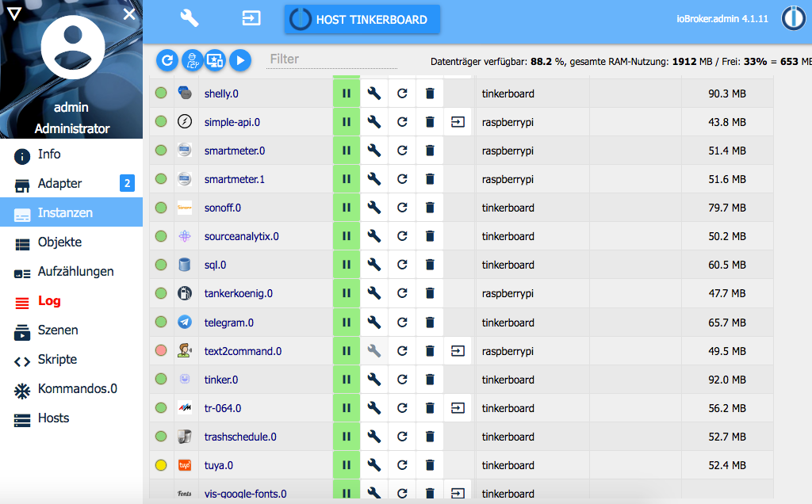Restart the telegram.0 instance
The height and width of the screenshot is (504, 812).
(x=402, y=323)
